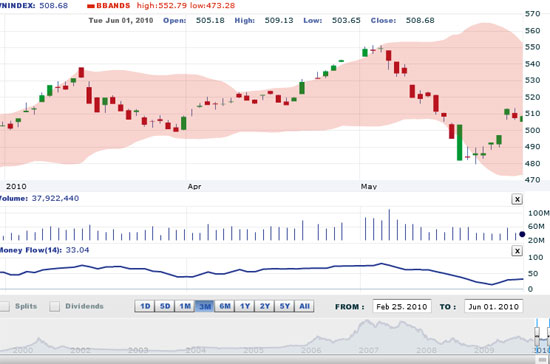The width and height of the screenshot is (550, 364).
Task: Toggle the Splits checkbox
Action: [x=4, y=306]
